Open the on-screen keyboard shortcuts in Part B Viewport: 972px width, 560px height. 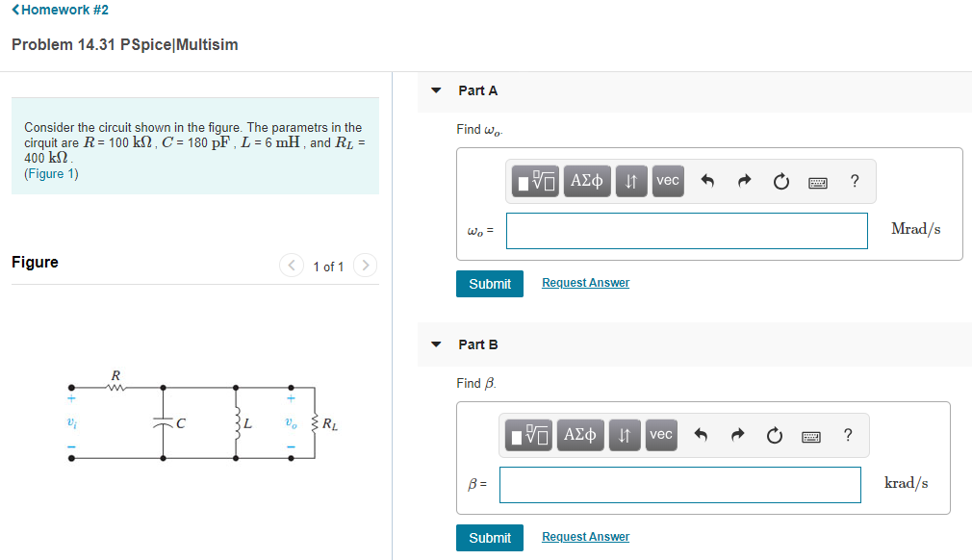(x=811, y=435)
